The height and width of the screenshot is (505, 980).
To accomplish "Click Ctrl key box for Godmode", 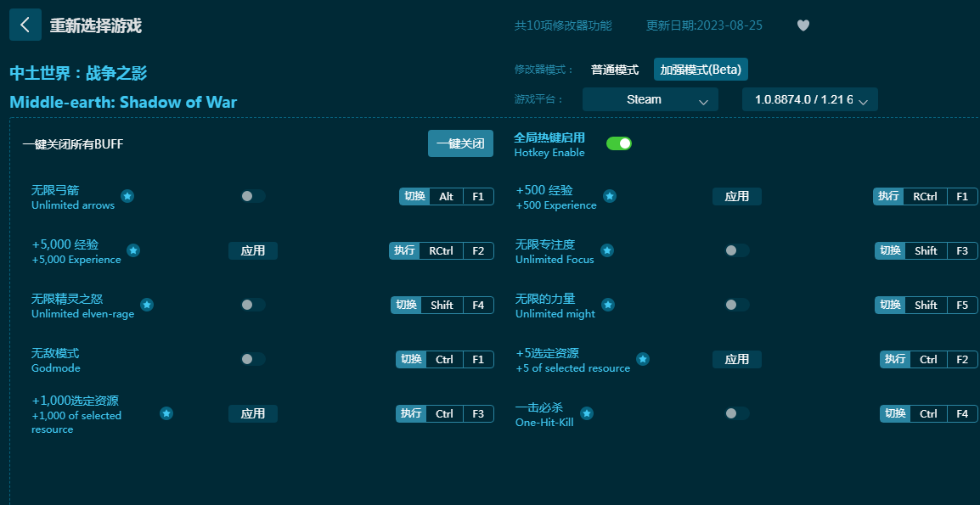I will [444, 359].
